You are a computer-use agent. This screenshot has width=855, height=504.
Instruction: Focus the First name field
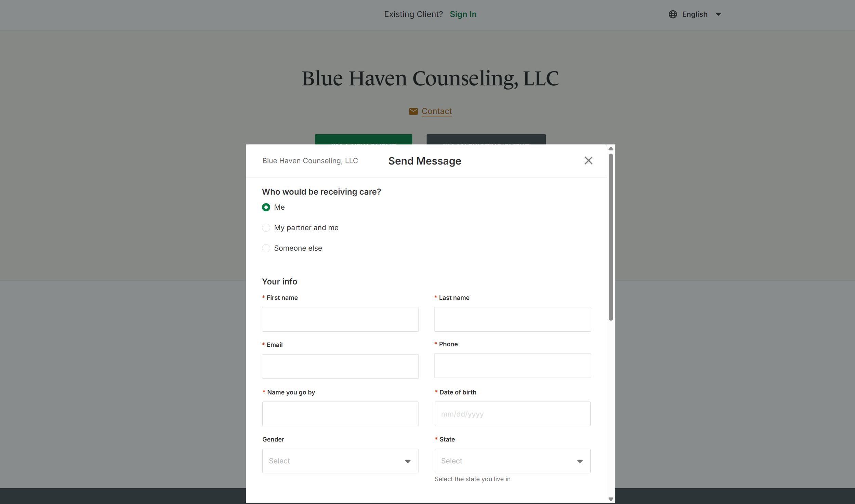click(340, 319)
